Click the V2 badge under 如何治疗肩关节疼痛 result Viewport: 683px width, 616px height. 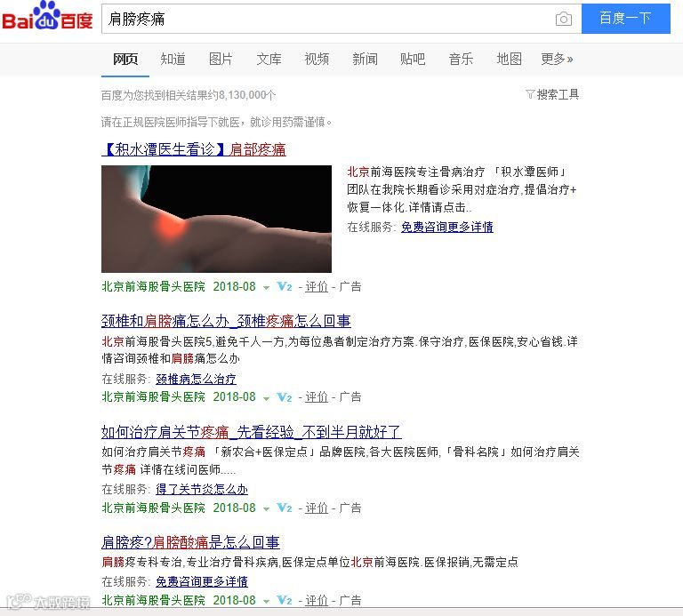click(284, 508)
